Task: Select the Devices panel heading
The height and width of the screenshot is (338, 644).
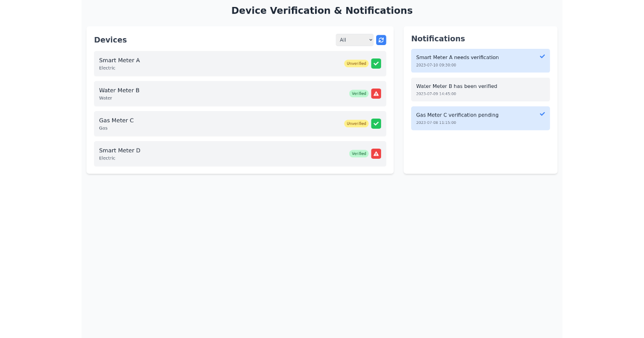Action: [111, 40]
